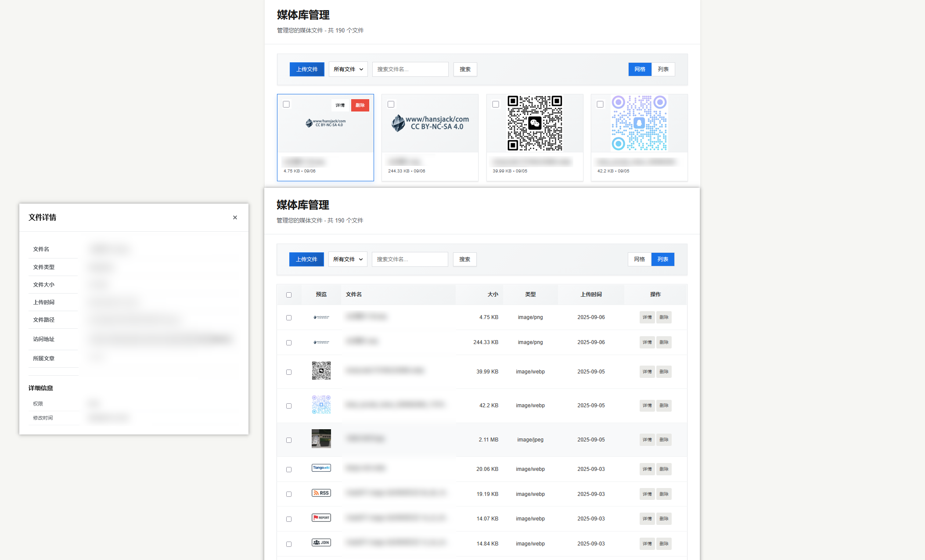Click the search filename field in list view
Viewport: 925px width, 560px height.
pyautogui.click(x=410, y=259)
